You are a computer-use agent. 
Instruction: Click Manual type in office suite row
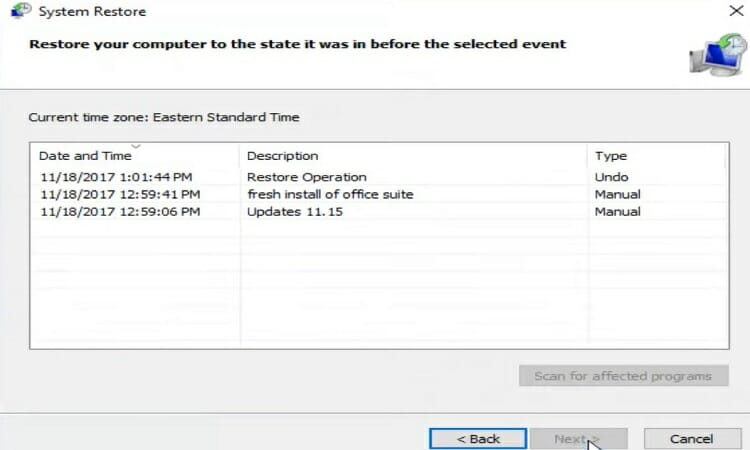tap(618, 194)
